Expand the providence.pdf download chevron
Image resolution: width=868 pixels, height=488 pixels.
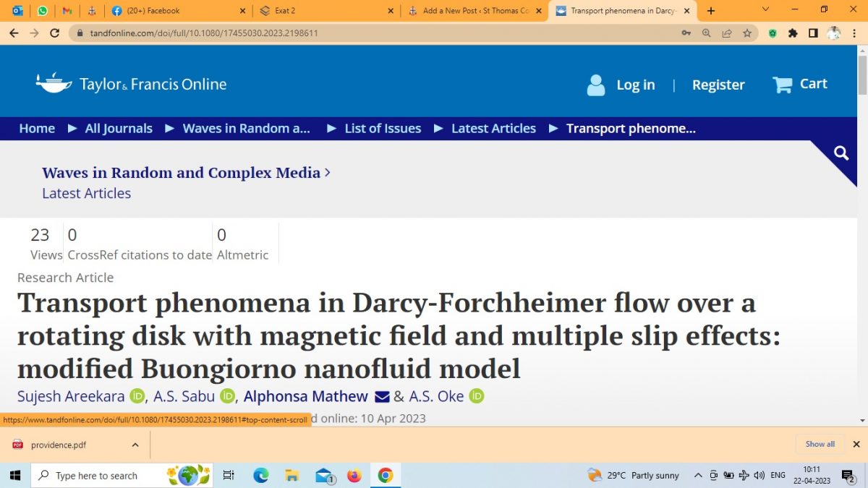click(135, 445)
